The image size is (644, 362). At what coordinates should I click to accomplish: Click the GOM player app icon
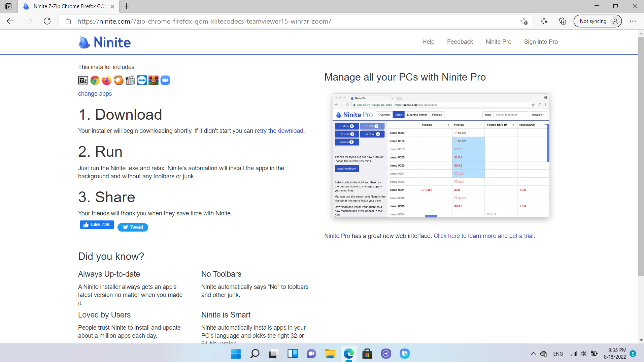118,80
